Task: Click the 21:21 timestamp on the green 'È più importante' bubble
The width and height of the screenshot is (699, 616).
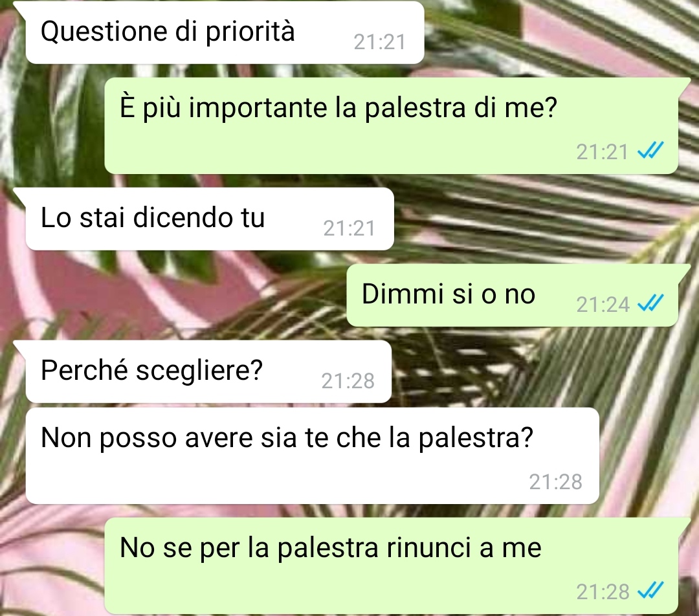Action: [603, 152]
